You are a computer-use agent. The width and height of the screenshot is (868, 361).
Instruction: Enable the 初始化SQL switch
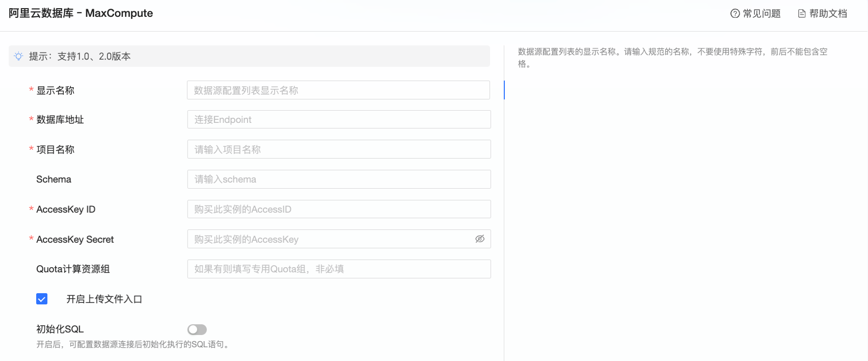pyautogui.click(x=197, y=329)
